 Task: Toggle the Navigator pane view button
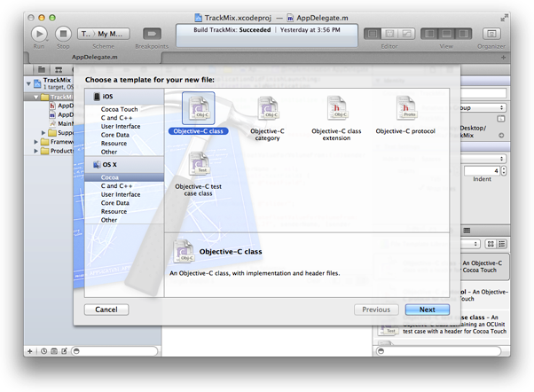click(x=429, y=34)
